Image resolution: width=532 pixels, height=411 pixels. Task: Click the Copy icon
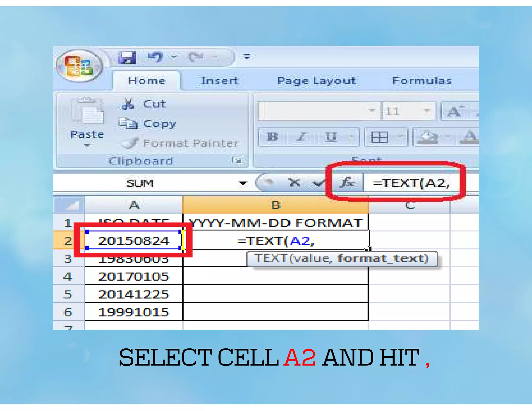128,123
